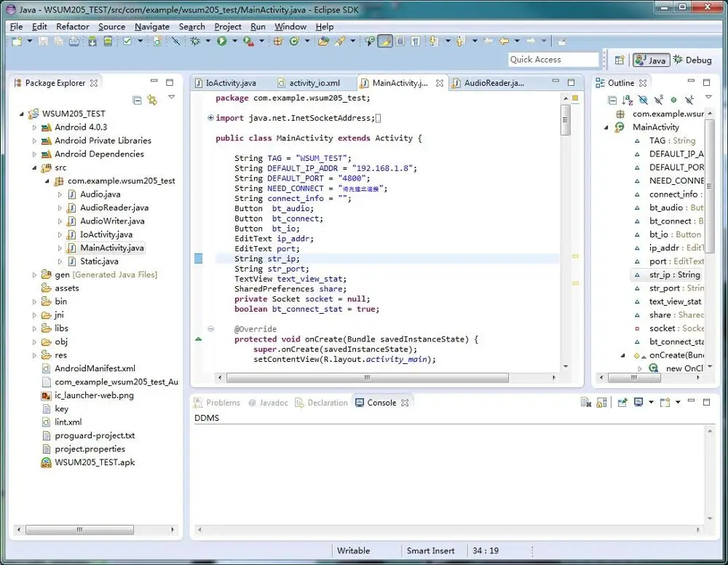728x565 pixels.
Task: Click the Open Type folder icon
Action: point(323,42)
